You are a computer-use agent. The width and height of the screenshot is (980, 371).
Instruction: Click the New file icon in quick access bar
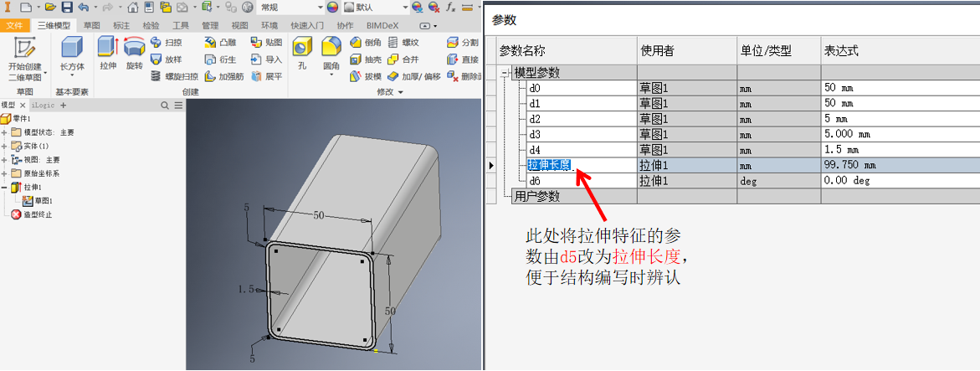[x=25, y=8]
